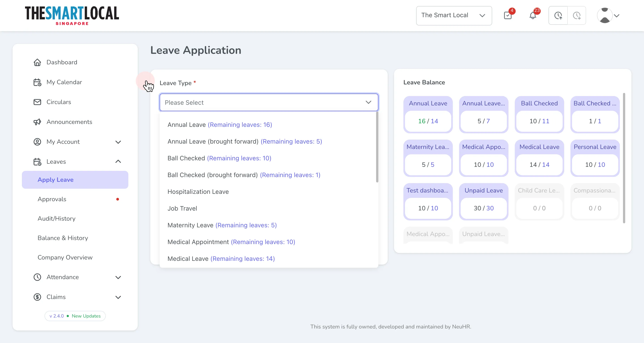Click TheSmartLocal Singapore logo

(x=72, y=15)
